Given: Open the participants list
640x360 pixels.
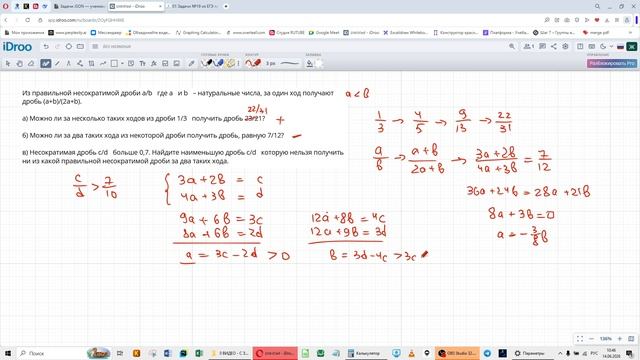Looking at the screenshot, I should click(x=529, y=47).
